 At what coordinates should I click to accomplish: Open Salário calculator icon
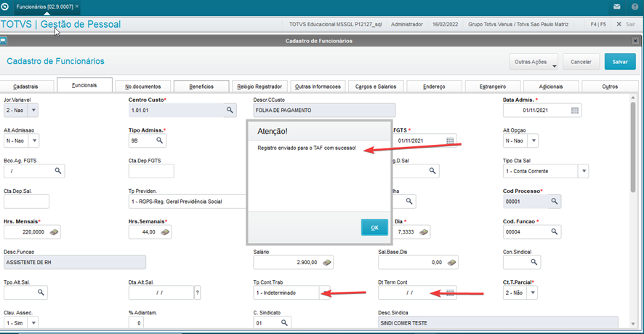coord(327,263)
